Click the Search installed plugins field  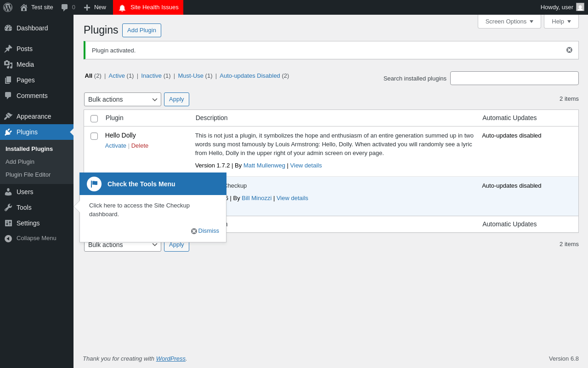click(514, 78)
